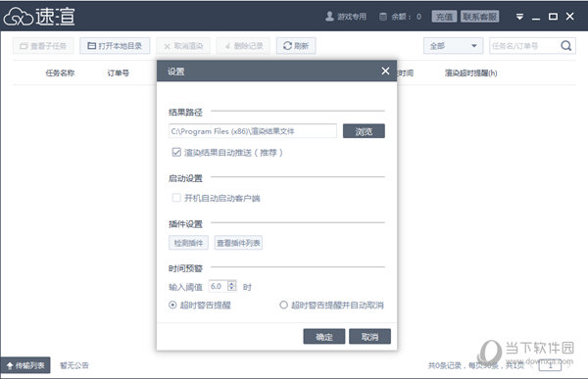Focus the 任务名/订单号 search field
This screenshot has height=379, width=588.
tap(523, 46)
